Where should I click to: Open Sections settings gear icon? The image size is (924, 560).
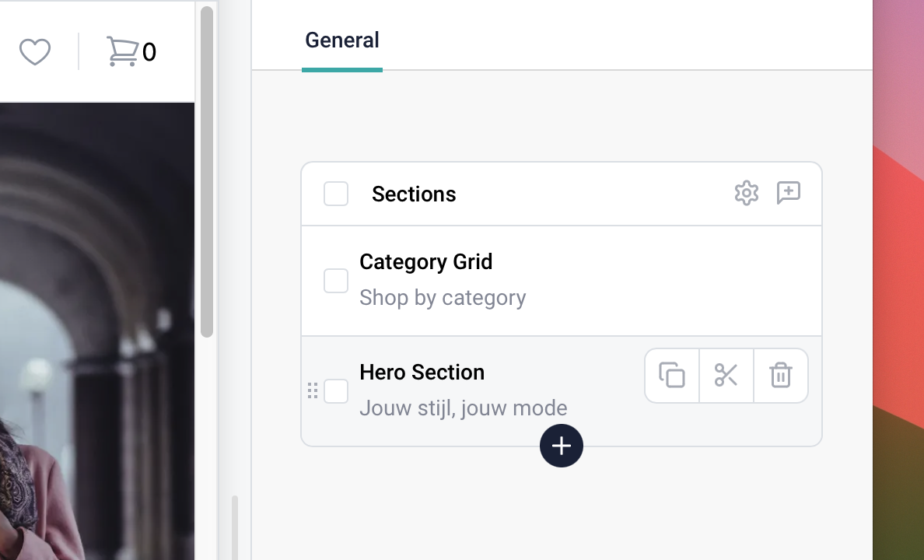tap(746, 193)
